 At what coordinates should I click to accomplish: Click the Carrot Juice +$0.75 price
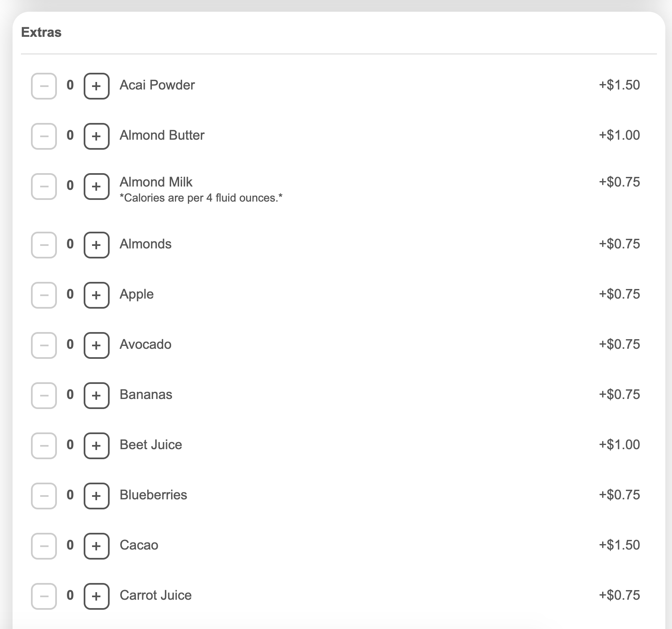click(x=619, y=595)
